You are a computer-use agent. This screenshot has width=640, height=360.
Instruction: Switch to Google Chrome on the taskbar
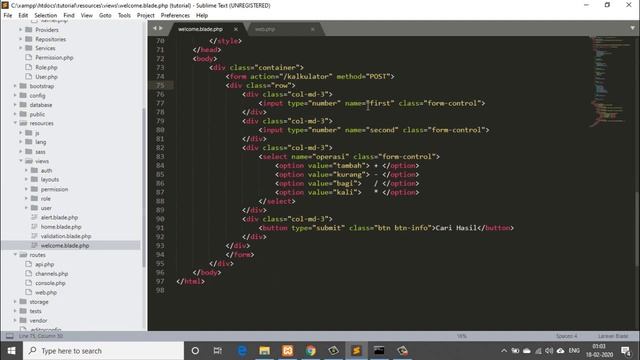click(311, 351)
